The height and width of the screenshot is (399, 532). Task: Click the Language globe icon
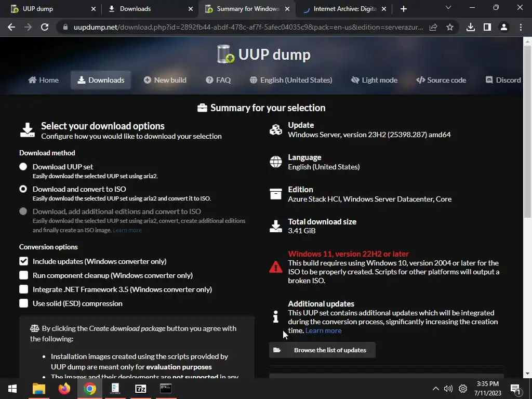[x=276, y=162]
